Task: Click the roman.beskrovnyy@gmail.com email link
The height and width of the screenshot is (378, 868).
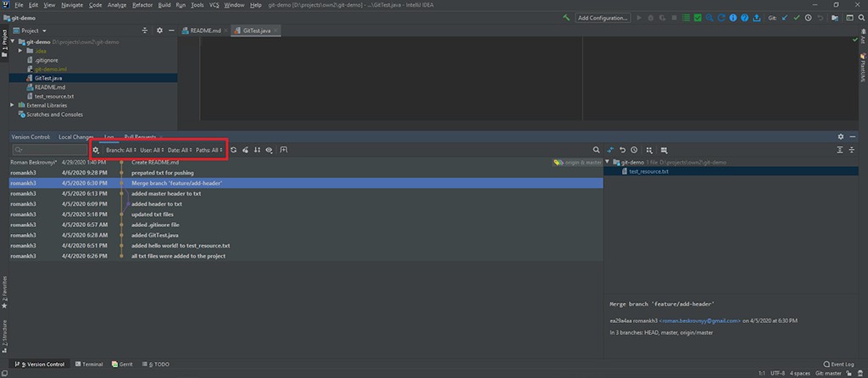Action: pyautogui.click(x=699, y=320)
